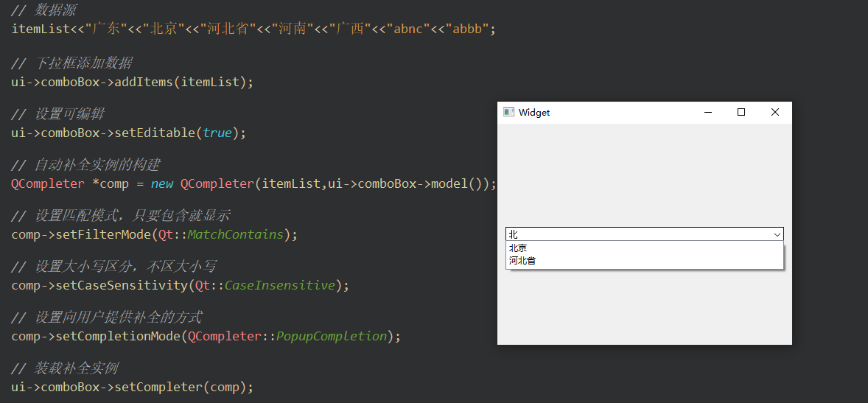Click the 装载补全实例 comment

[x=64, y=368]
